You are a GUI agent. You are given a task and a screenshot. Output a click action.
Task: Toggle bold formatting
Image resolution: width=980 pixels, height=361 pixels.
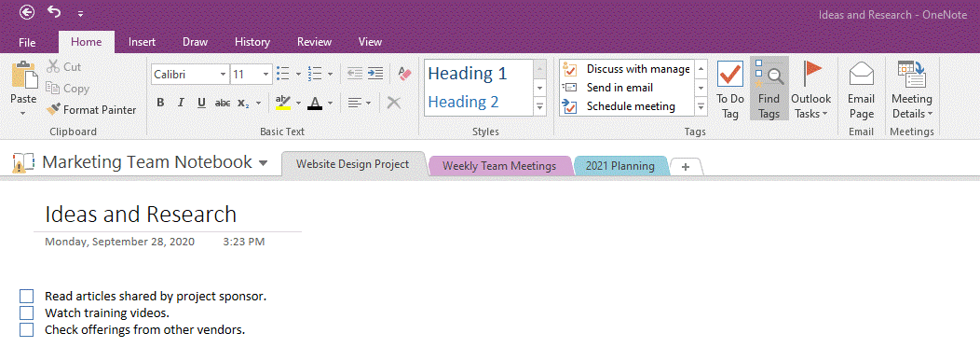tap(160, 103)
